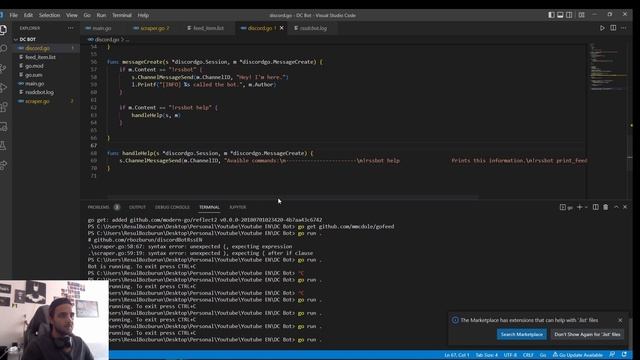Open the Source Control view
This screenshot has height=360, width=640.
point(3,68)
